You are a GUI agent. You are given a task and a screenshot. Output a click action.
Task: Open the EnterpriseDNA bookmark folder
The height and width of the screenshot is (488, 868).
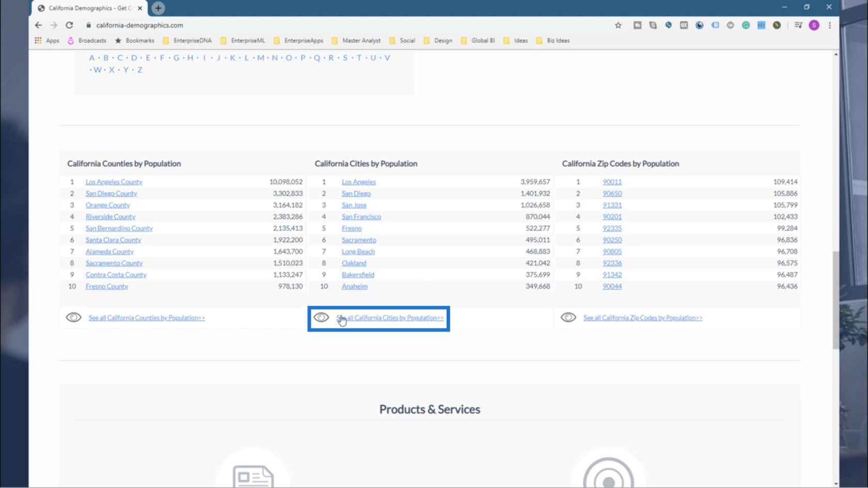pos(187,40)
